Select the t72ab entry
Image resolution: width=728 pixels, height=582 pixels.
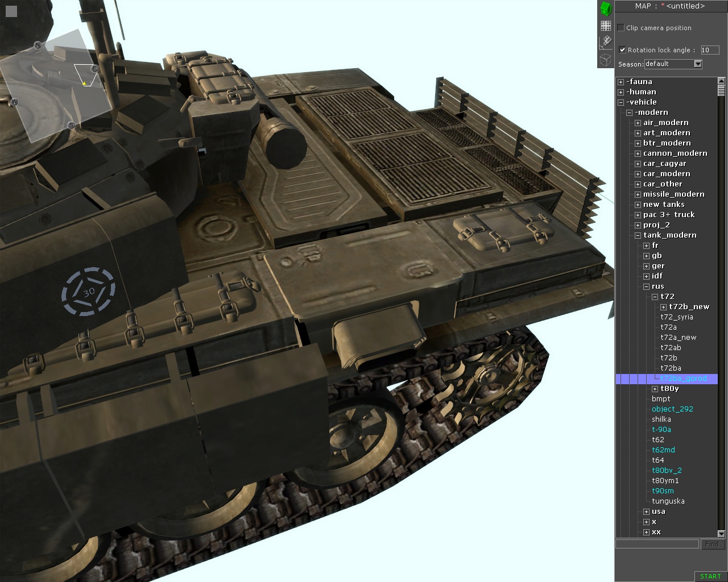tap(671, 348)
